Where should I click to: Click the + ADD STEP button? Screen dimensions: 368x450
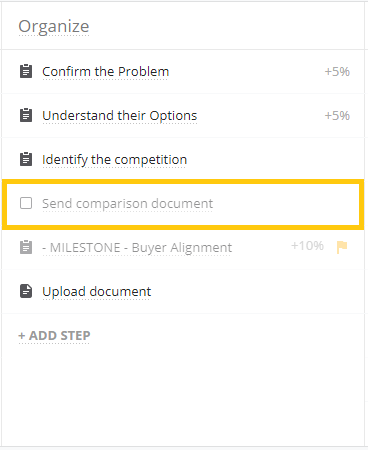[x=54, y=336]
